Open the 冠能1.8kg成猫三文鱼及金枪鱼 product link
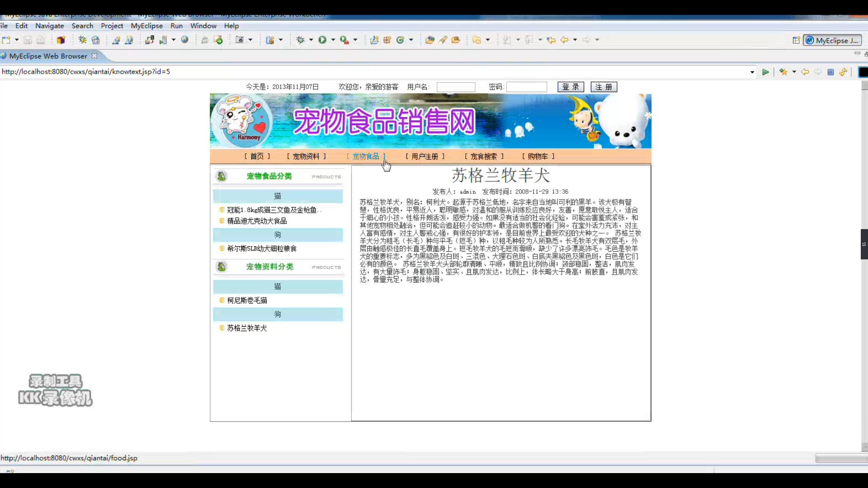The width and height of the screenshot is (868, 488). [274, 210]
